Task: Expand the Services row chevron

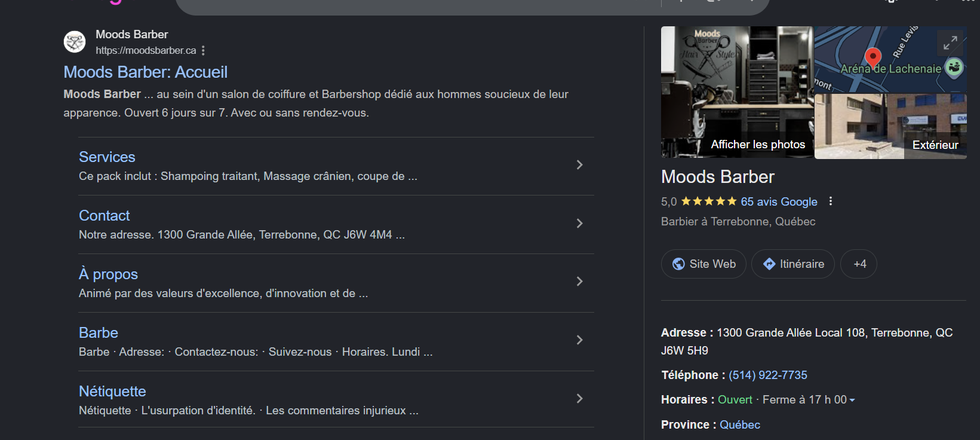Action: (x=579, y=165)
